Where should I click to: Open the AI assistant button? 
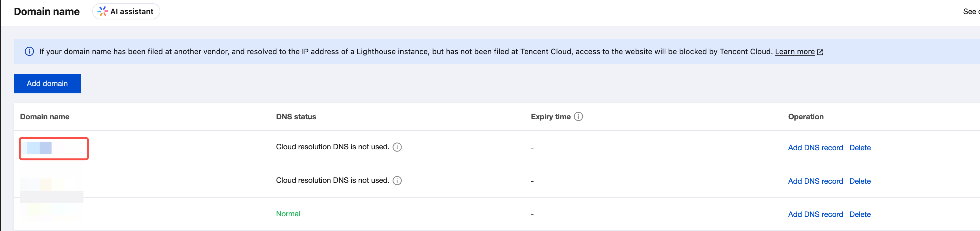pos(126,12)
